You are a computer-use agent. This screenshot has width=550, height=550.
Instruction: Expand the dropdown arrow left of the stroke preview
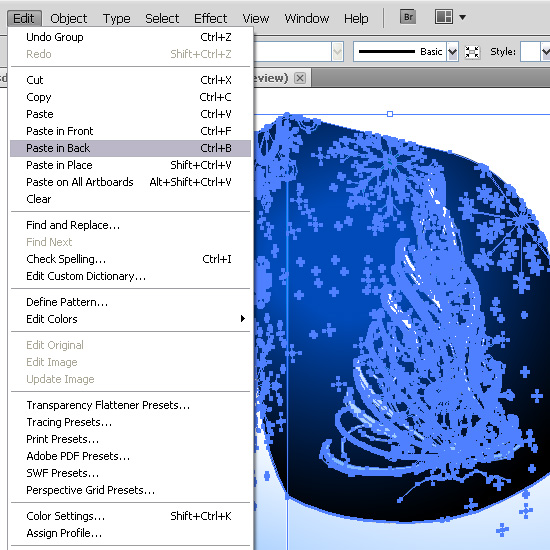coord(337,52)
